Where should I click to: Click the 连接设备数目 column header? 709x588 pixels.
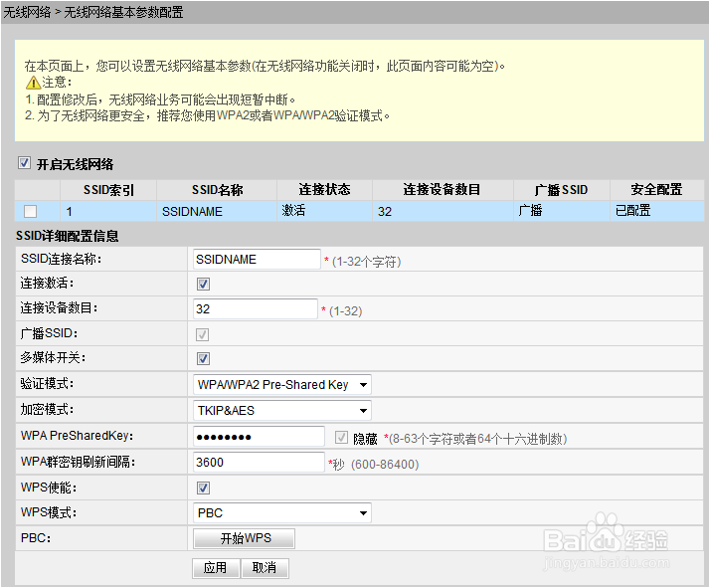442,189
